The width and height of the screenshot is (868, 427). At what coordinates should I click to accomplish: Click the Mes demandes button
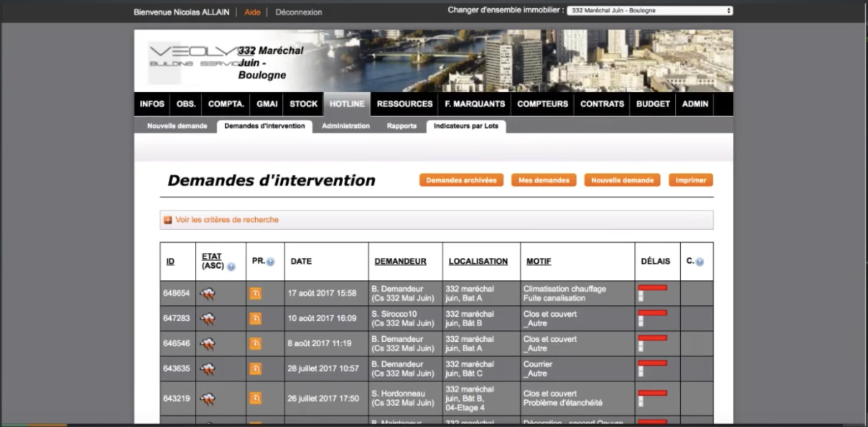coord(544,180)
